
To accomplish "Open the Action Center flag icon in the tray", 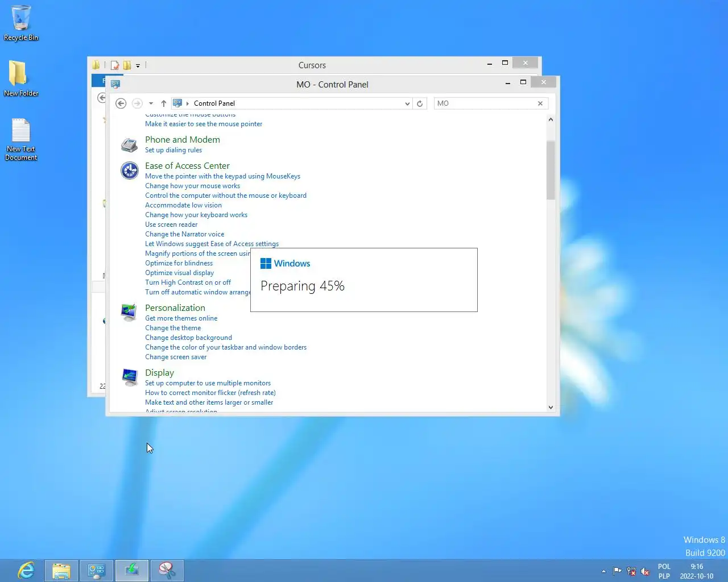I will [617, 571].
